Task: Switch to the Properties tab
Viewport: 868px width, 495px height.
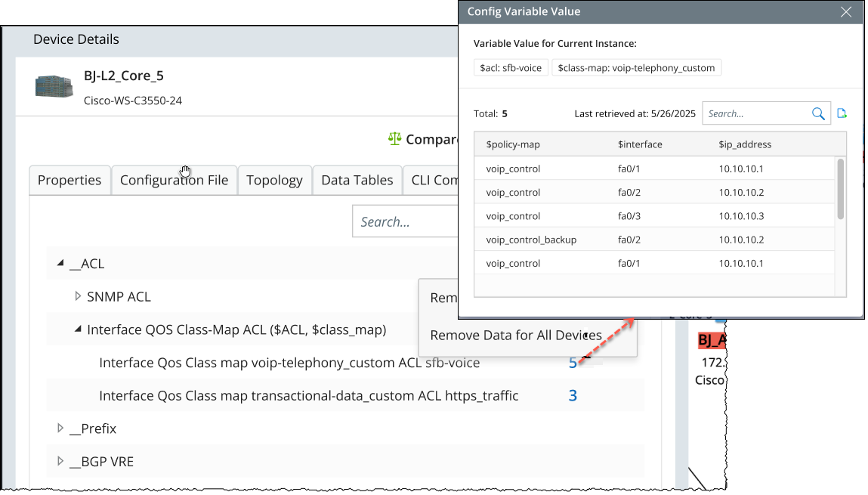Action: coord(69,180)
